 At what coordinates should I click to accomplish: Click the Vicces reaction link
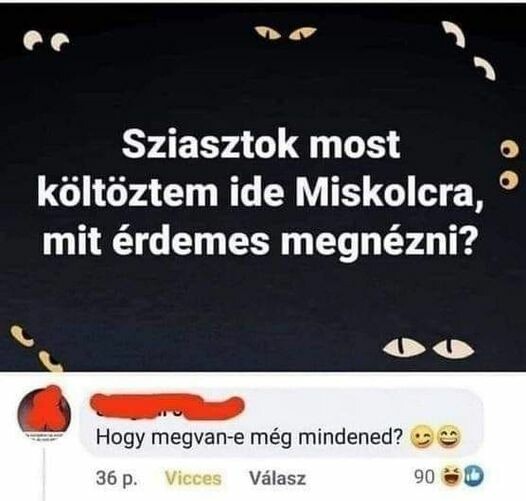193,478
